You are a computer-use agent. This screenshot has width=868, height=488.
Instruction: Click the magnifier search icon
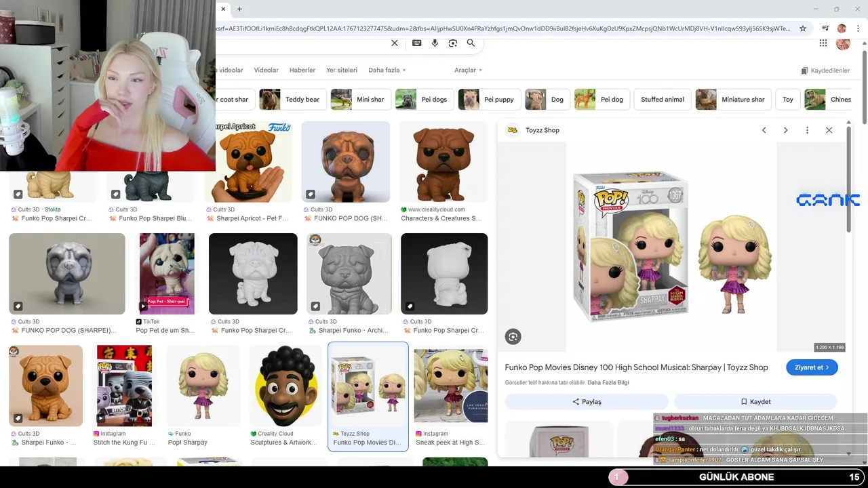pos(471,43)
